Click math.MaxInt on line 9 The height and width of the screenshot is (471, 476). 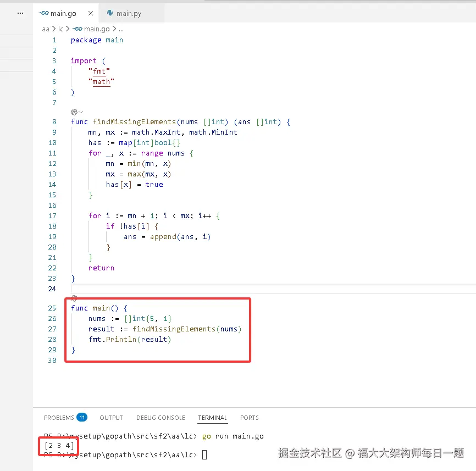(156, 132)
